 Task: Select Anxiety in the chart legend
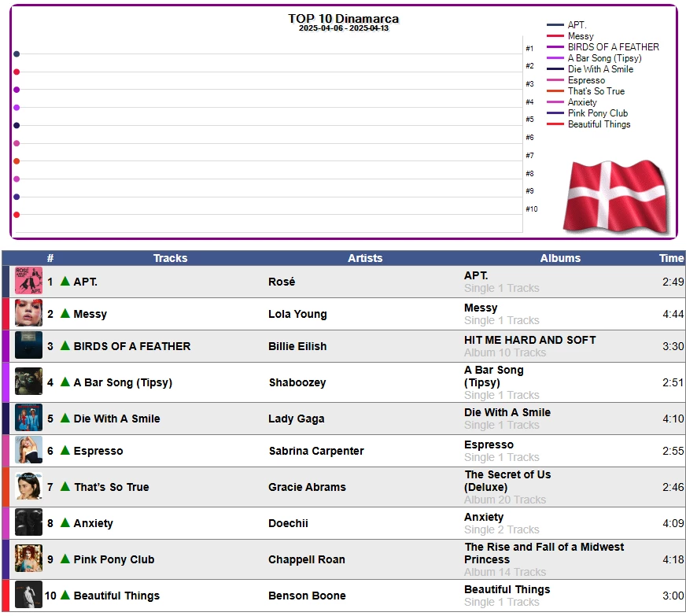pyautogui.click(x=582, y=102)
